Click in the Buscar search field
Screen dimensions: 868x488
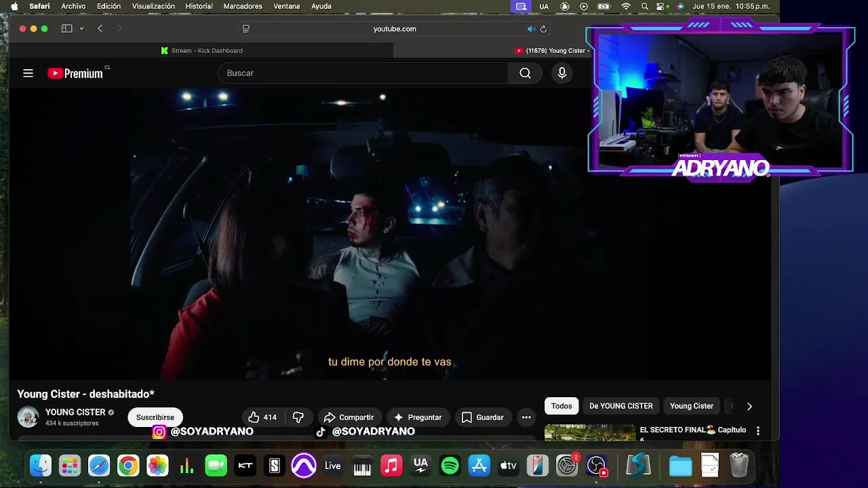pyautogui.click(x=363, y=73)
